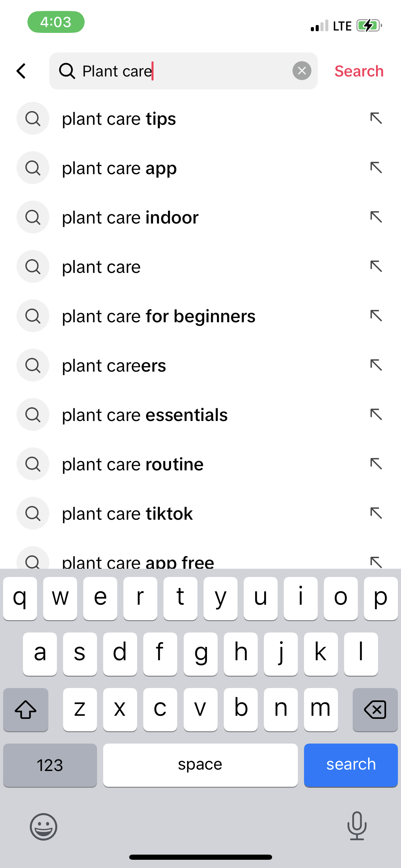Tap arrow beside 'plant care for beginners'
This screenshot has width=401, height=868.
click(376, 316)
